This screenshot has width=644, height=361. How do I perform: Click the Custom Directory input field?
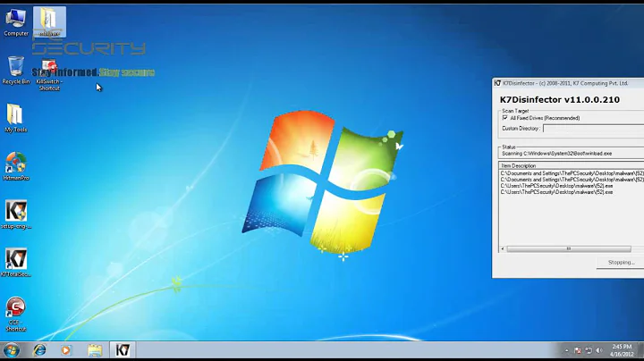(594, 129)
